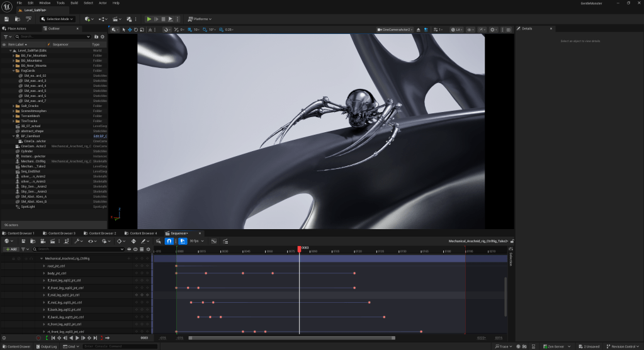The height and width of the screenshot is (350, 644).
Task: Open the 30 fps frame rate dropdown
Action: (x=195, y=241)
